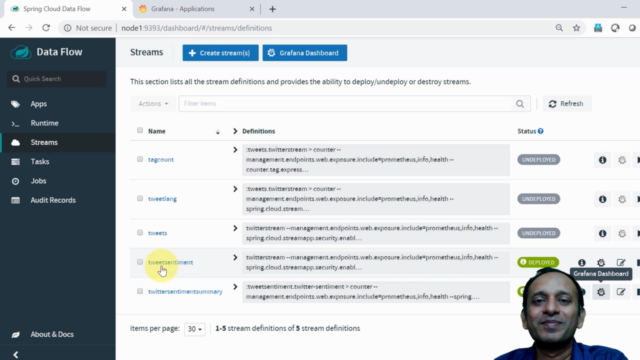640x360 pixels.
Task: Click the DEPLOYED status badge of tweetsentiment
Action: (538, 262)
